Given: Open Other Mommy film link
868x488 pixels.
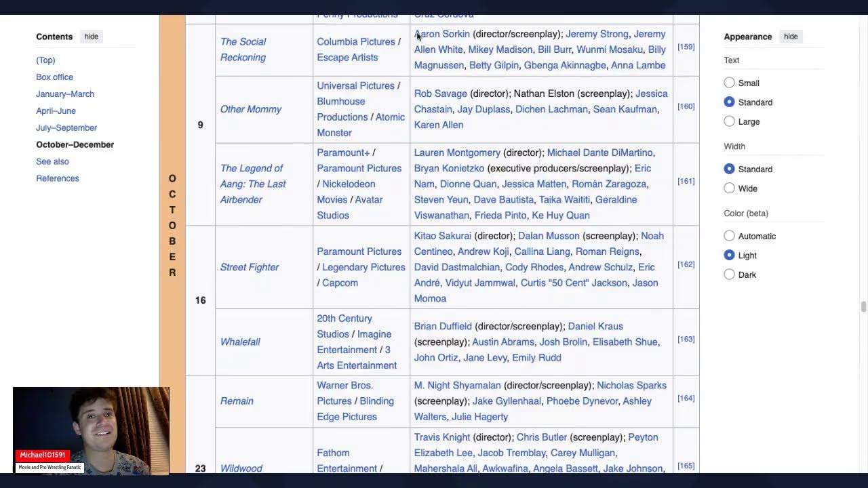Looking at the screenshot, I should (250, 109).
